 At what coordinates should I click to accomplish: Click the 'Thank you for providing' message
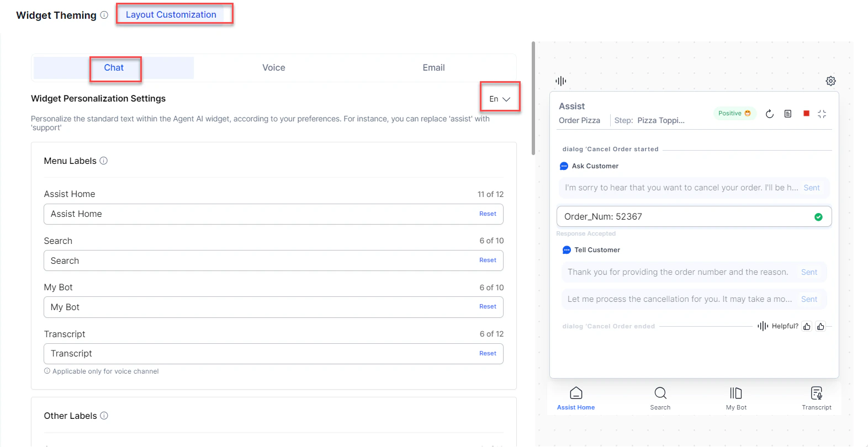click(x=694, y=272)
